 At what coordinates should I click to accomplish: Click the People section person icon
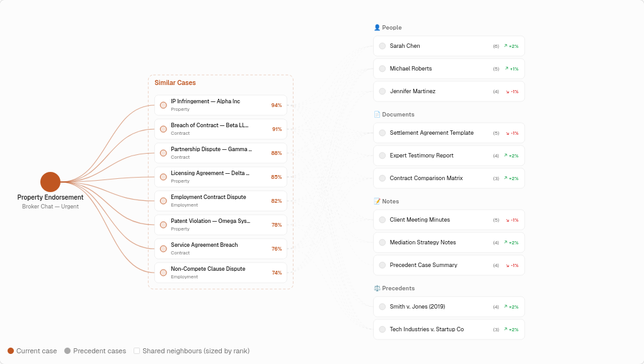click(376, 27)
